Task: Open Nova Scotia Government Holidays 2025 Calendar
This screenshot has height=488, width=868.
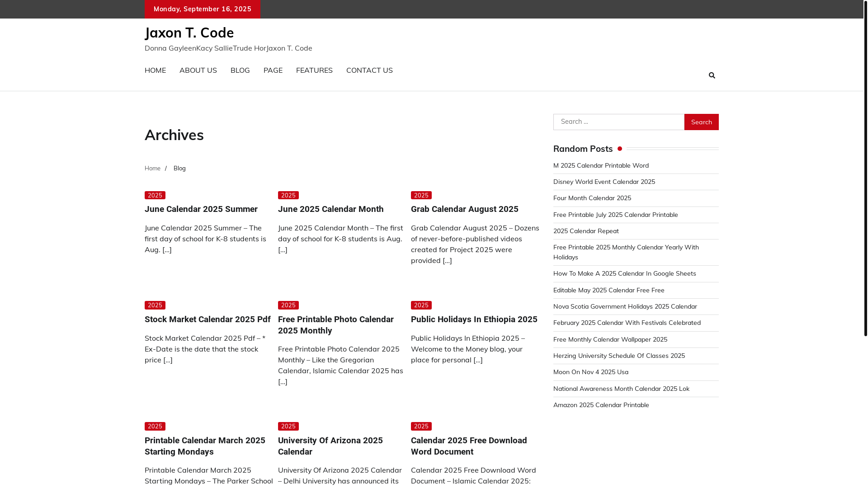Action: click(625, 306)
